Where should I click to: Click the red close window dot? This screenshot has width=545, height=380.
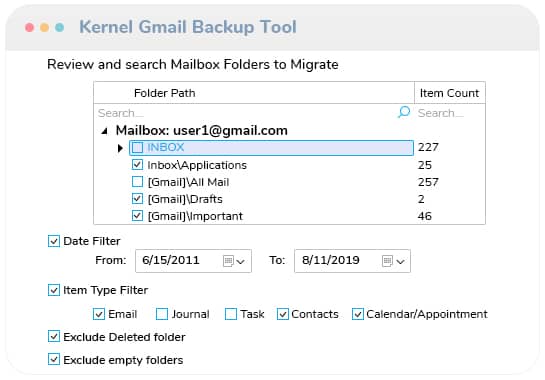tap(30, 27)
